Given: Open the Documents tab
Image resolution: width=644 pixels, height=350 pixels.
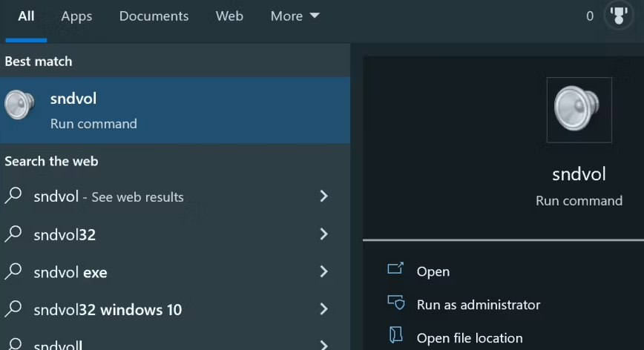Looking at the screenshot, I should 154,16.
